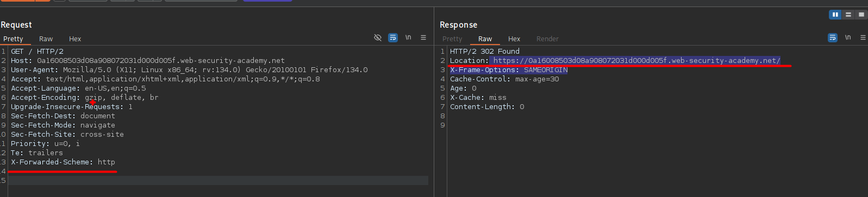Open the Render tab in Response

tap(547, 39)
